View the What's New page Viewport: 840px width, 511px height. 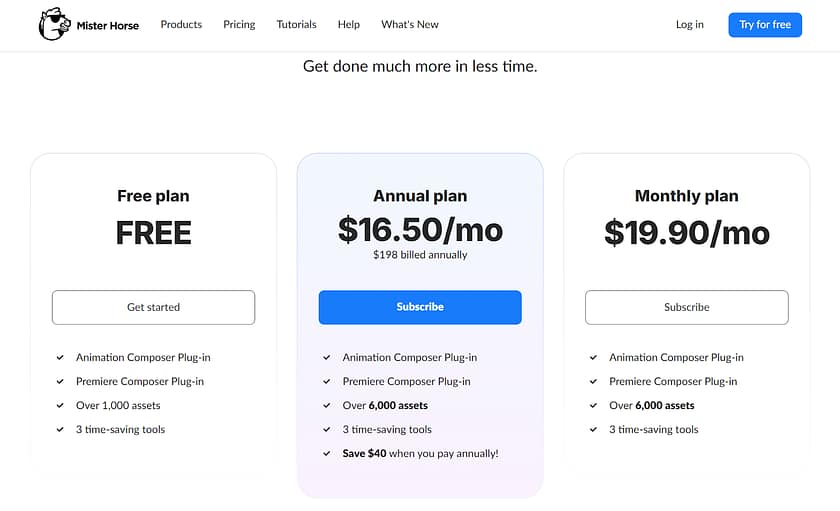(410, 25)
